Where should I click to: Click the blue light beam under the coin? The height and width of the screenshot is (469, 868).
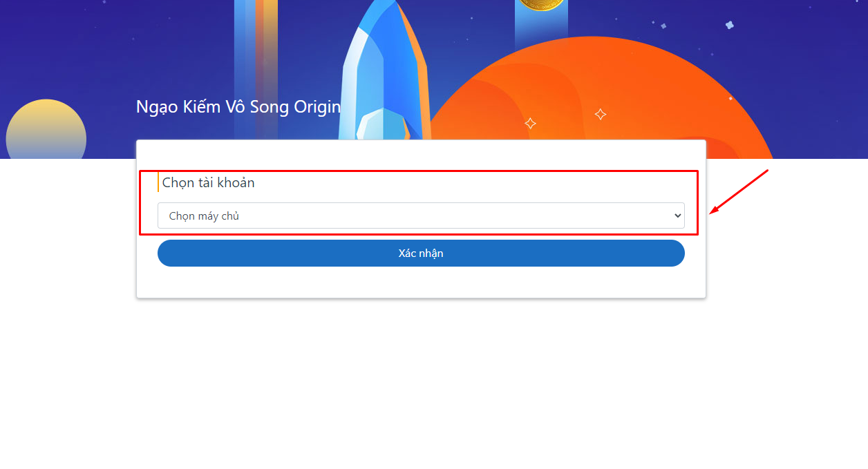[540, 31]
